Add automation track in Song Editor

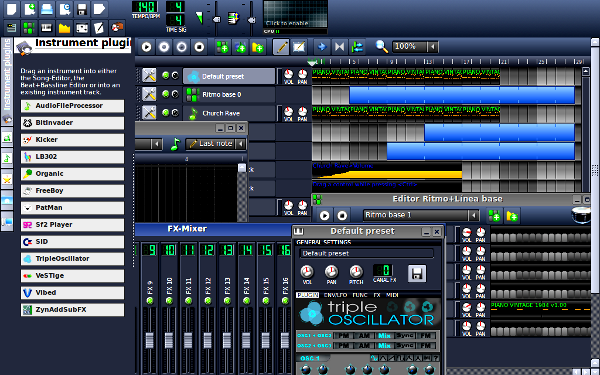(x=258, y=47)
